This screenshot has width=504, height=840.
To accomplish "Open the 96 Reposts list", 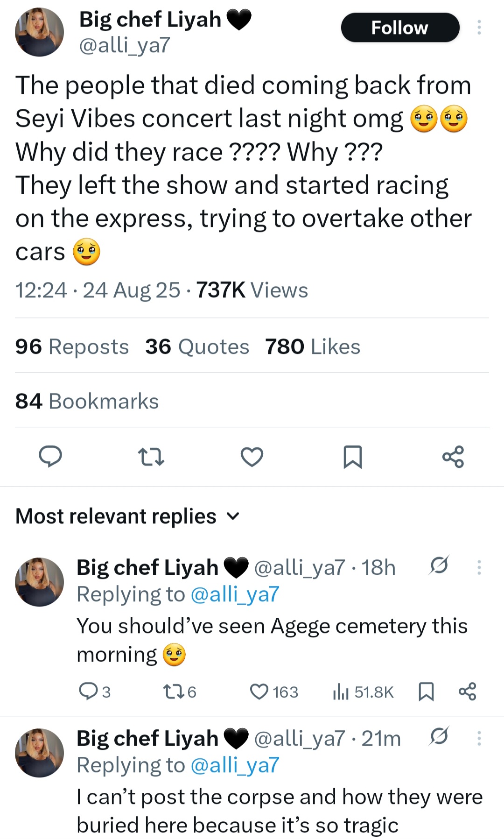I will [x=72, y=347].
